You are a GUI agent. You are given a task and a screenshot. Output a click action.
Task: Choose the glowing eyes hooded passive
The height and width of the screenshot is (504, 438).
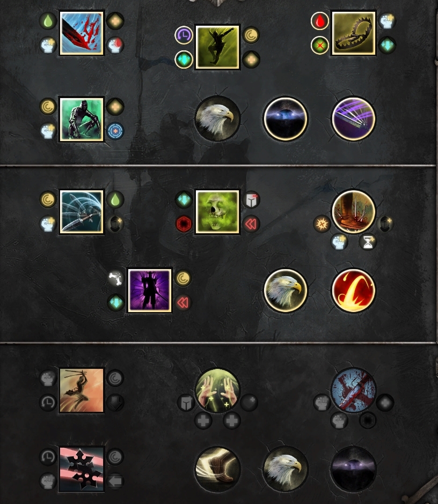pyautogui.click(x=286, y=118)
